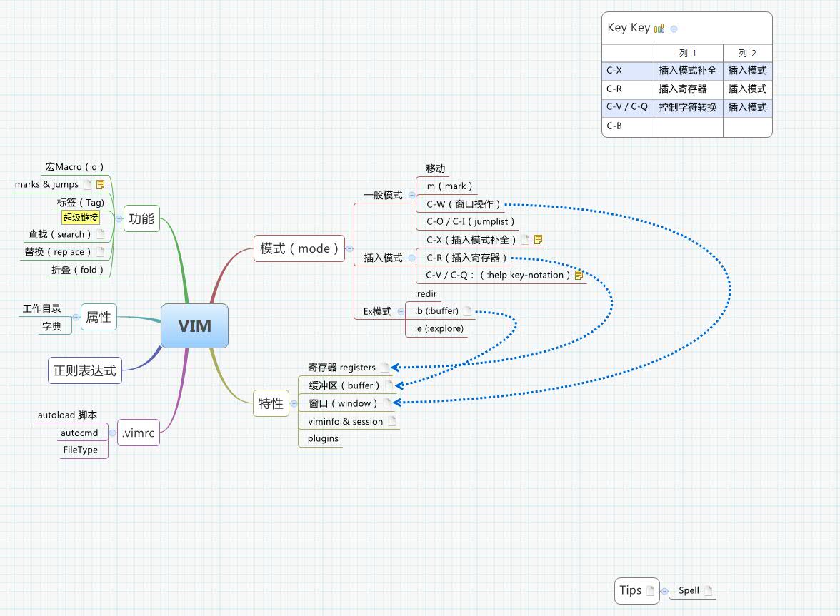Open the note icon on 查找（search）
Screen dimensions: 840x616
(x=102, y=234)
